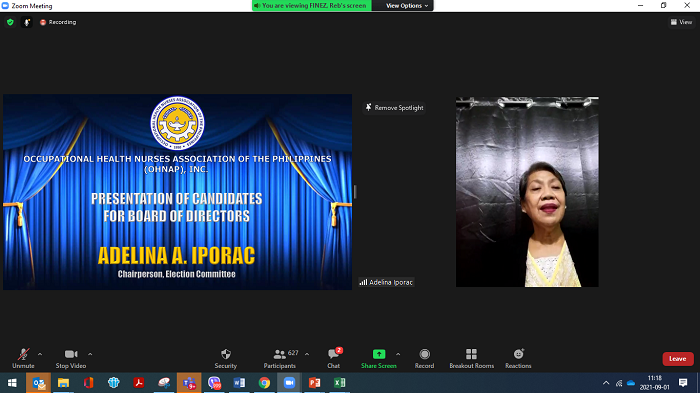The image size is (700, 393).
Task: Click 'You are viewing FINEZ, Reb's screen' banner
Action: click(x=312, y=5)
